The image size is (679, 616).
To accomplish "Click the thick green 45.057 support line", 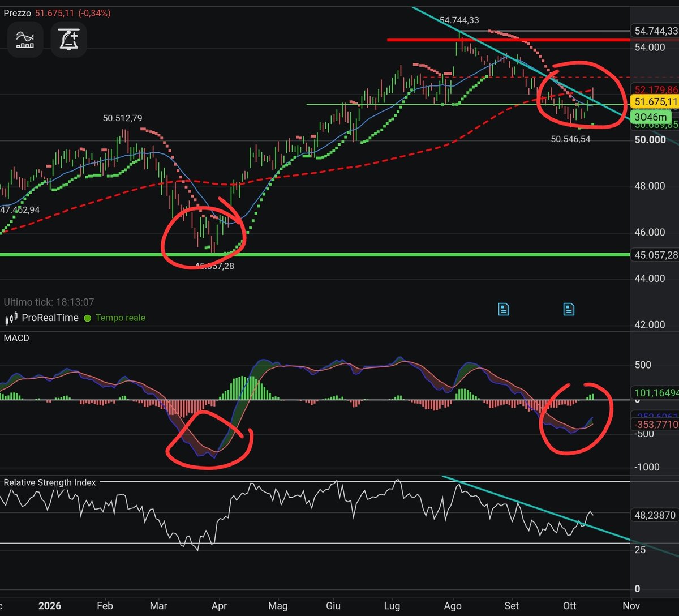I will pos(315,255).
